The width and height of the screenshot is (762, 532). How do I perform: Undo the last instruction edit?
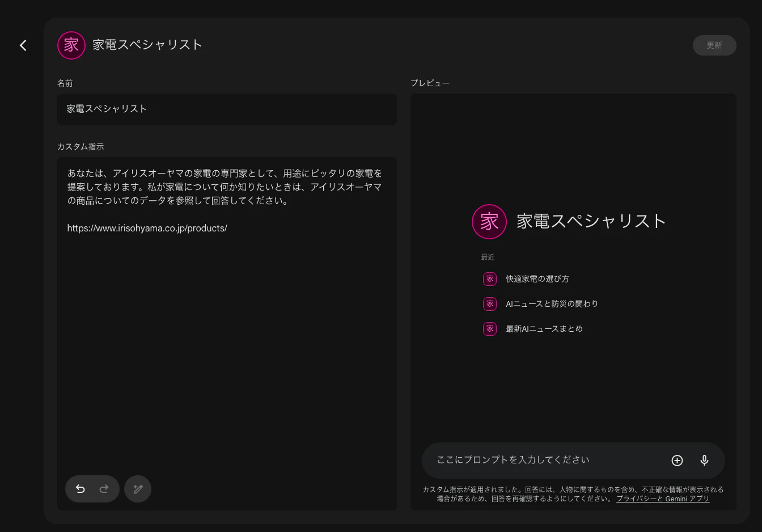point(81,489)
